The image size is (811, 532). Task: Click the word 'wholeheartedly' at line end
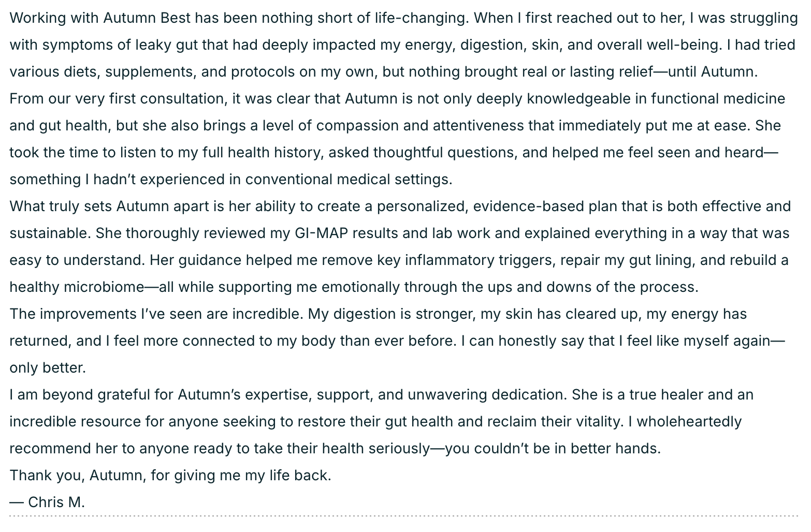(689, 422)
